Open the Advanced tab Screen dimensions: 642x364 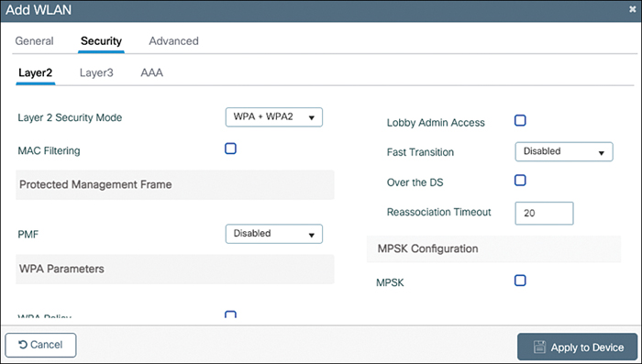[173, 41]
